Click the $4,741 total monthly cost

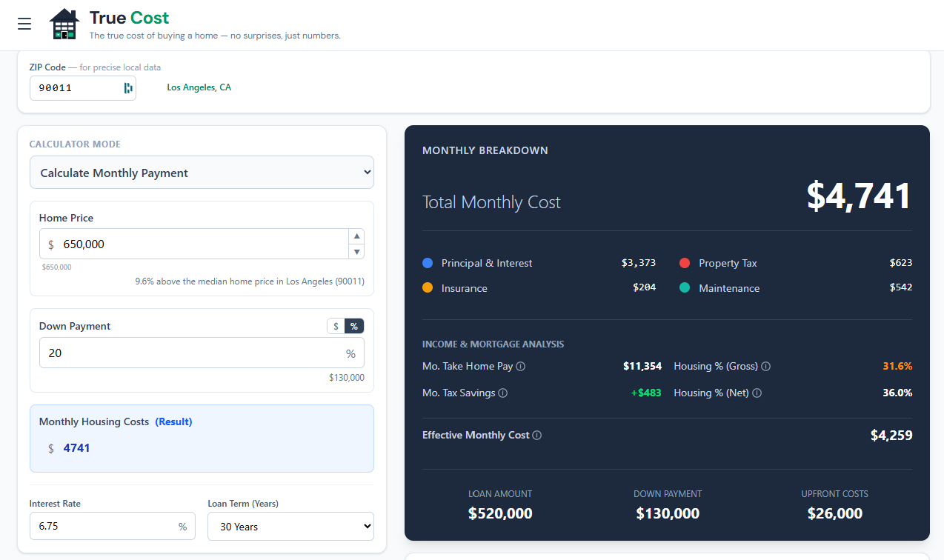(x=859, y=196)
